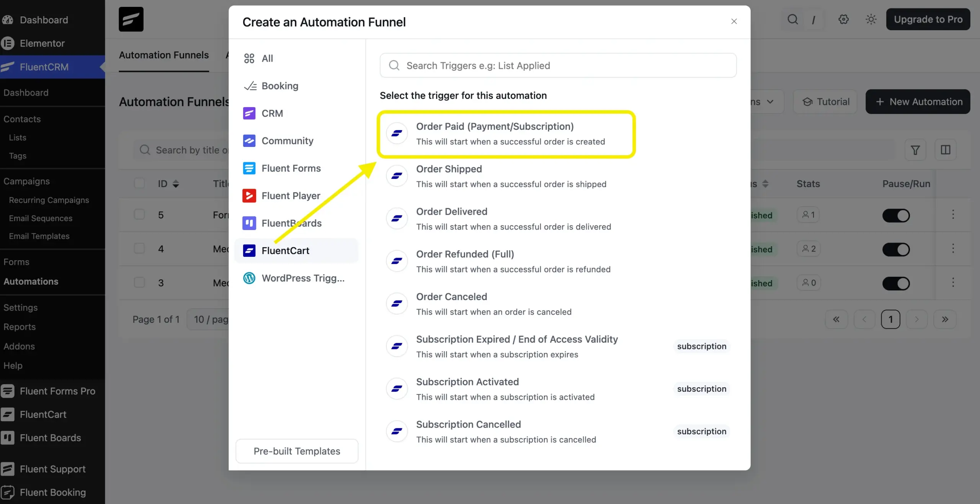Click the New Automation button
Image resolution: width=980 pixels, height=504 pixels.
click(918, 101)
